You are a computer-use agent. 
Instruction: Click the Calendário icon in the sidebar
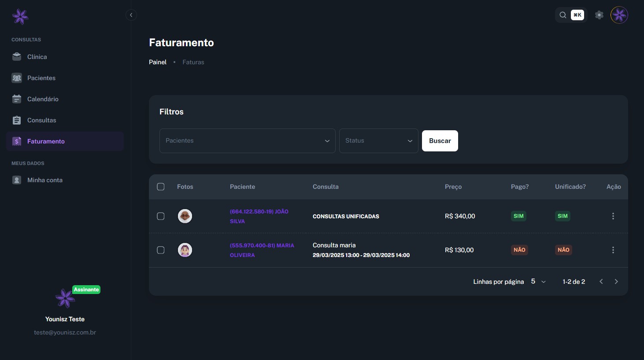coord(16,99)
